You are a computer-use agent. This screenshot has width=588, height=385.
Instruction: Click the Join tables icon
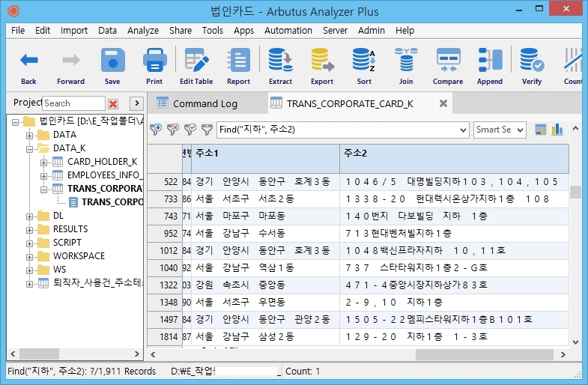406,60
